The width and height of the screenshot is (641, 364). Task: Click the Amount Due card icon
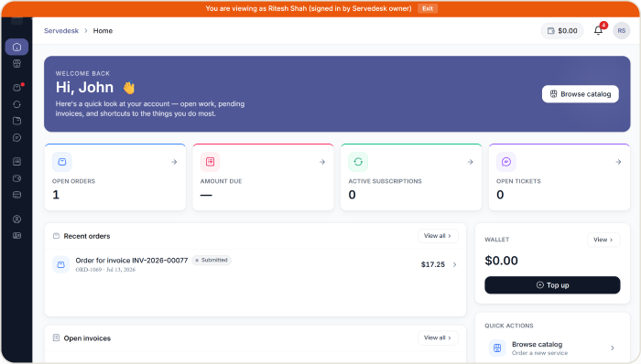(210, 162)
